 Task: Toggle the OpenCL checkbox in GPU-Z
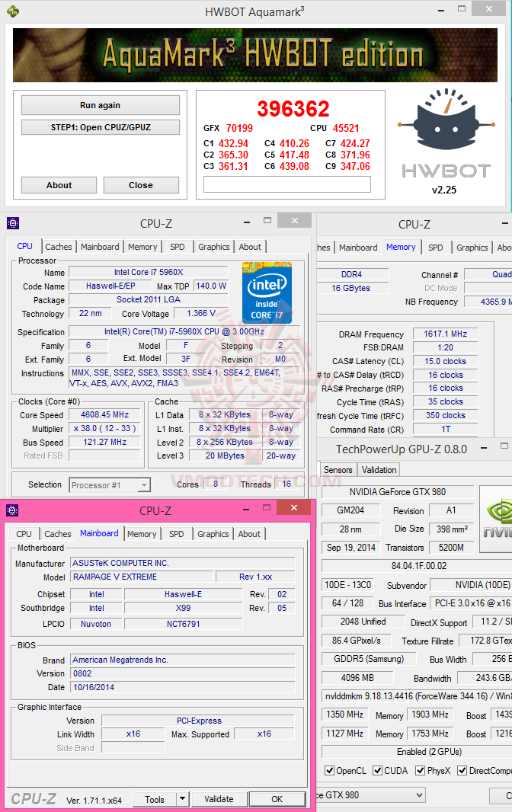(330, 771)
